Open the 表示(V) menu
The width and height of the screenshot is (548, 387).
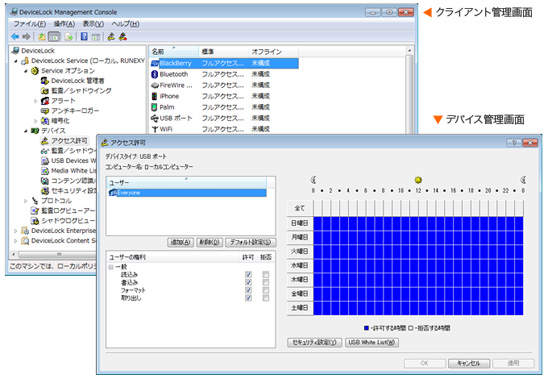tap(93, 24)
